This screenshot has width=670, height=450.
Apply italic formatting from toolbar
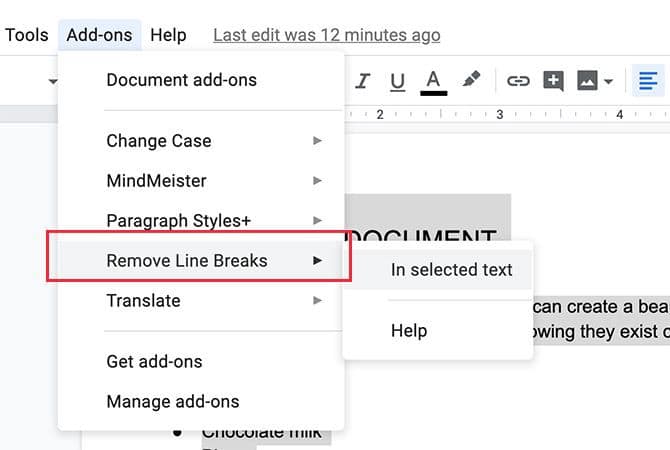[x=363, y=81]
